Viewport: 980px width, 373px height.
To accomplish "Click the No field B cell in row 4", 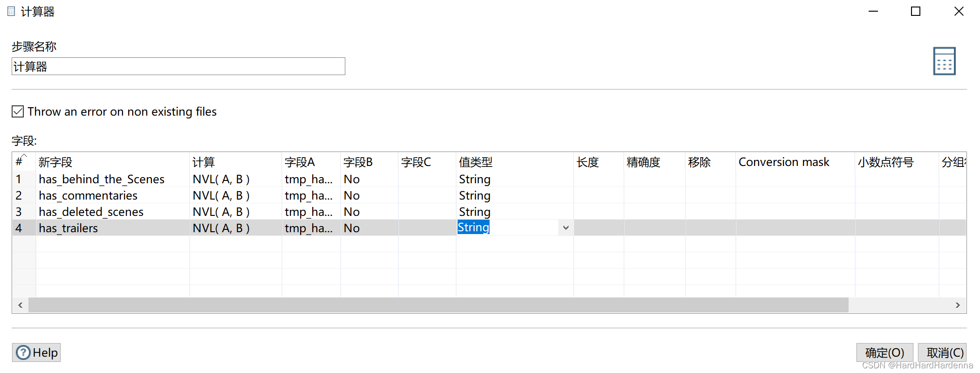I will 370,228.
